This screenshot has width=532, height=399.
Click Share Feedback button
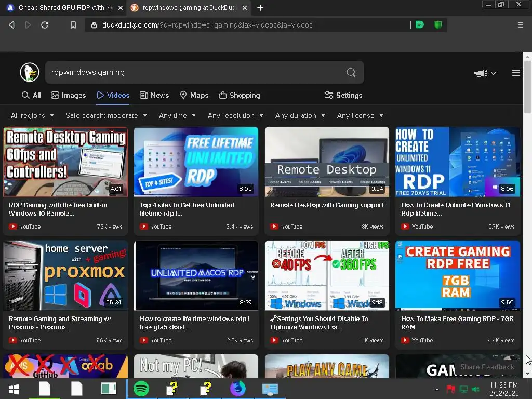(487, 367)
